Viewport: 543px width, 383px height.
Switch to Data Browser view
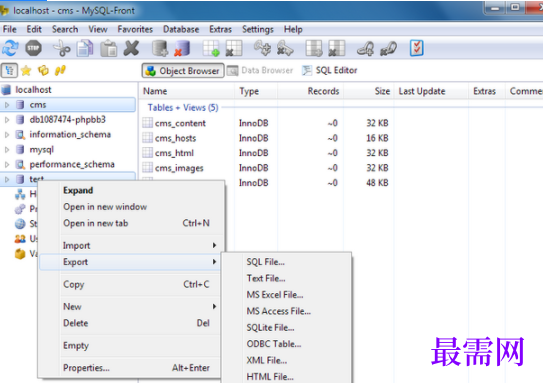pyautogui.click(x=260, y=71)
